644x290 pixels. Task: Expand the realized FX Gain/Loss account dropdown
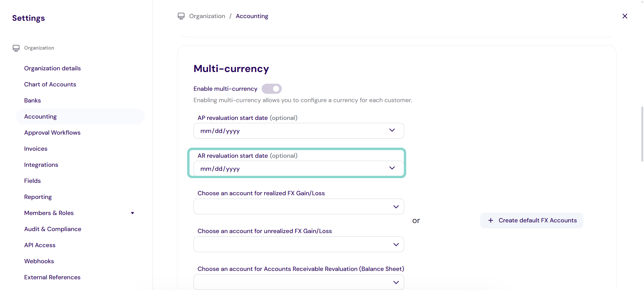(x=396, y=207)
